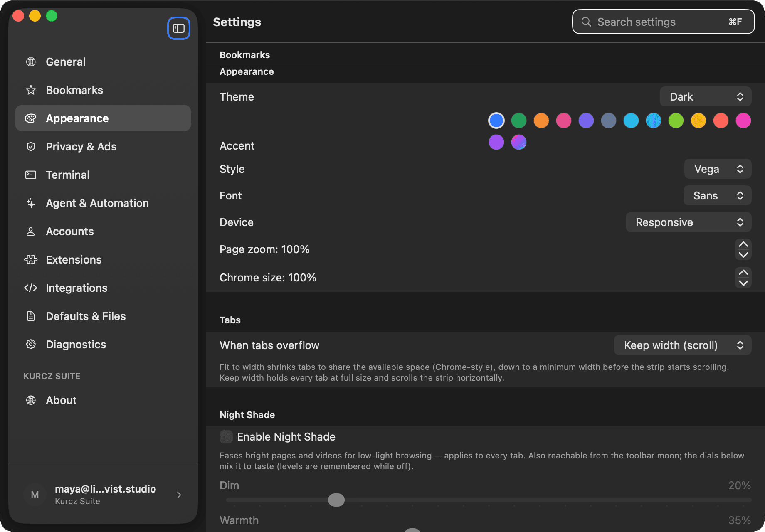The height and width of the screenshot is (532, 765).
Task: Open Defaults & Files settings
Action: (103, 316)
